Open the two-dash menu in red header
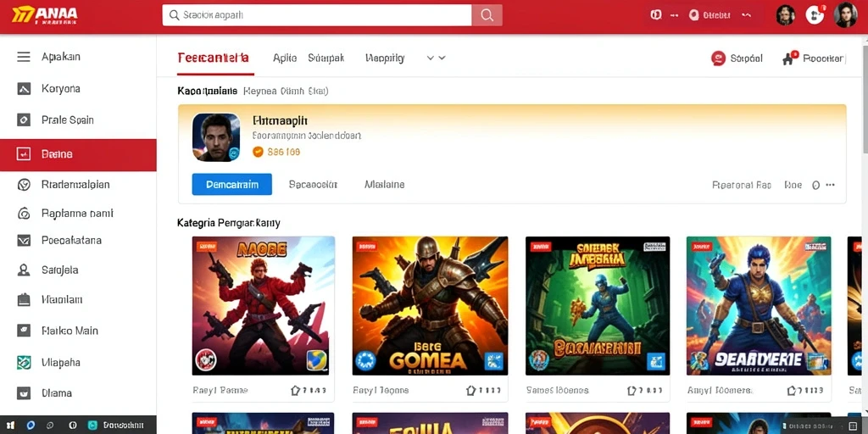The width and height of the screenshot is (868, 434). 674,15
